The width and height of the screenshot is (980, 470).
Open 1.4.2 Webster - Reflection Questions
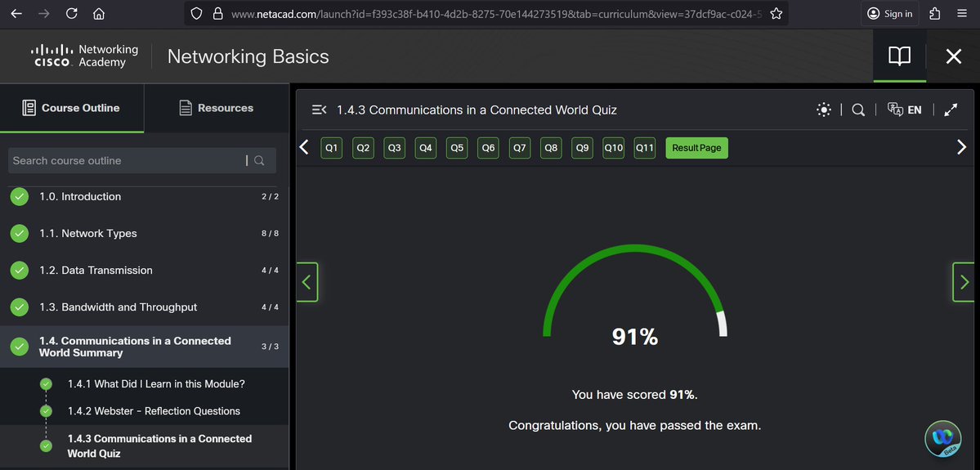coord(154,411)
